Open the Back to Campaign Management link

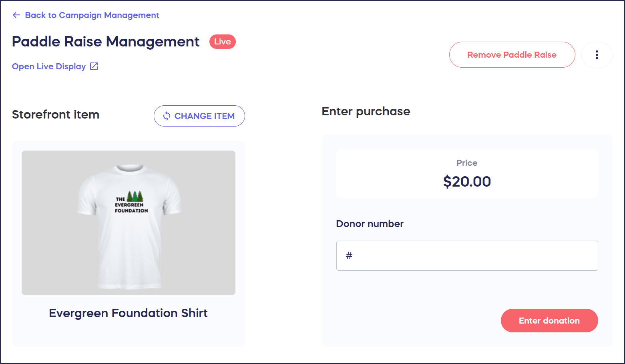92,15
